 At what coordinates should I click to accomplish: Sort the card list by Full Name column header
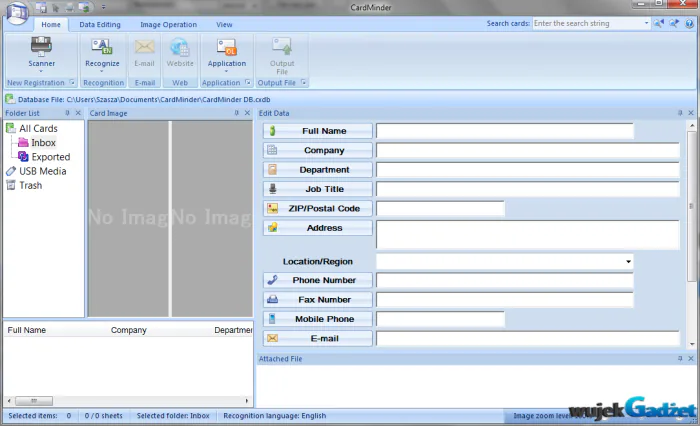tap(27, 330)
